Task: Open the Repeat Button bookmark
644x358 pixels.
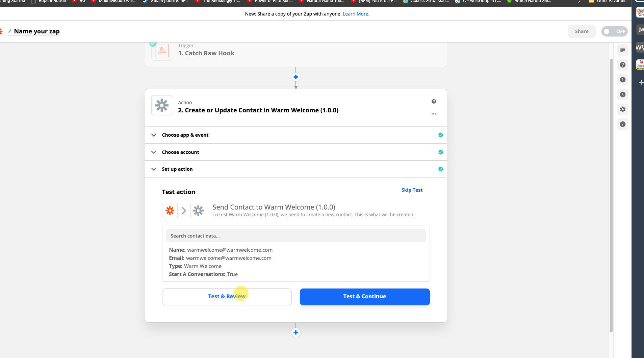Action: tap(49, 1)
